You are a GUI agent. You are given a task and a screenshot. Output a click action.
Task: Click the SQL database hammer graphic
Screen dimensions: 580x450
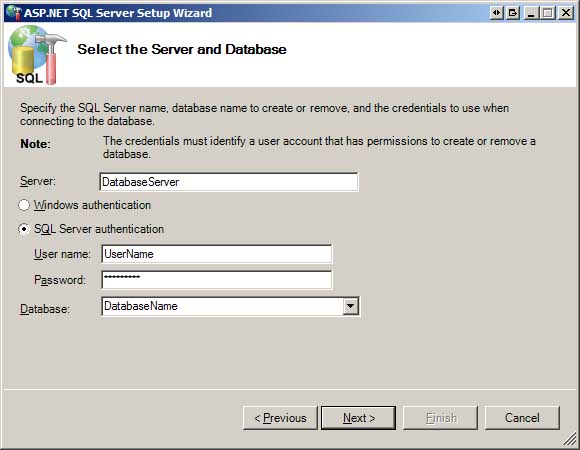[x=36, y=55]
